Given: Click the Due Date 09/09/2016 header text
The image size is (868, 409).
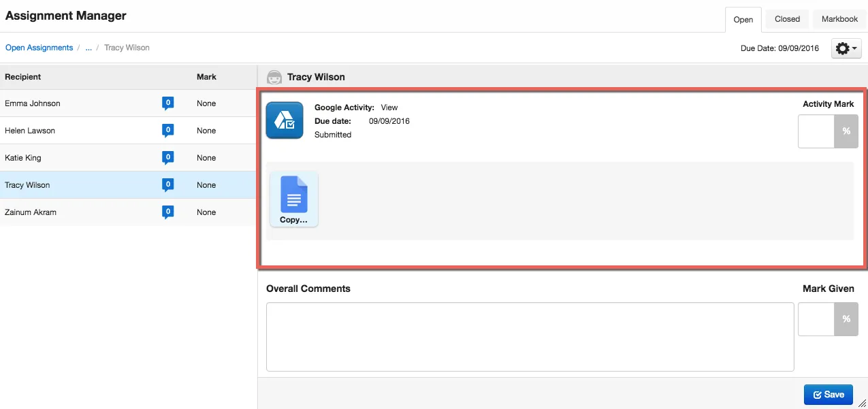Looking at the screenshot, I should [781, 48].
